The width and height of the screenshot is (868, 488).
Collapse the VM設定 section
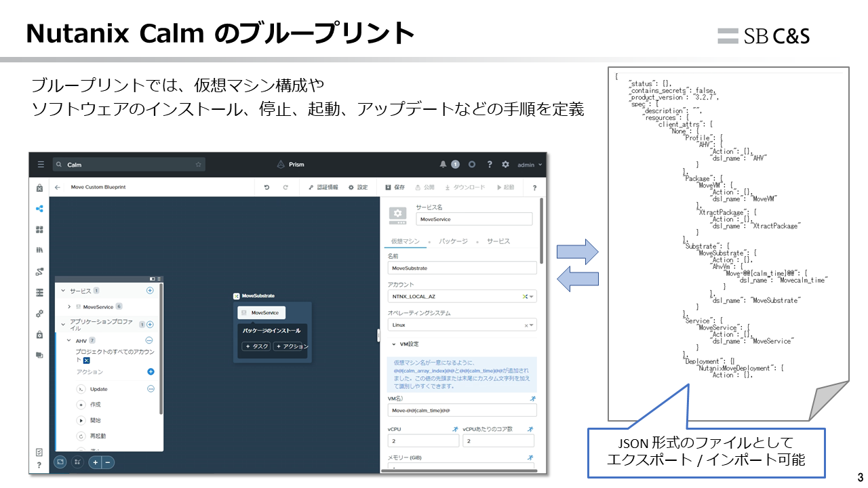(393, 344)
